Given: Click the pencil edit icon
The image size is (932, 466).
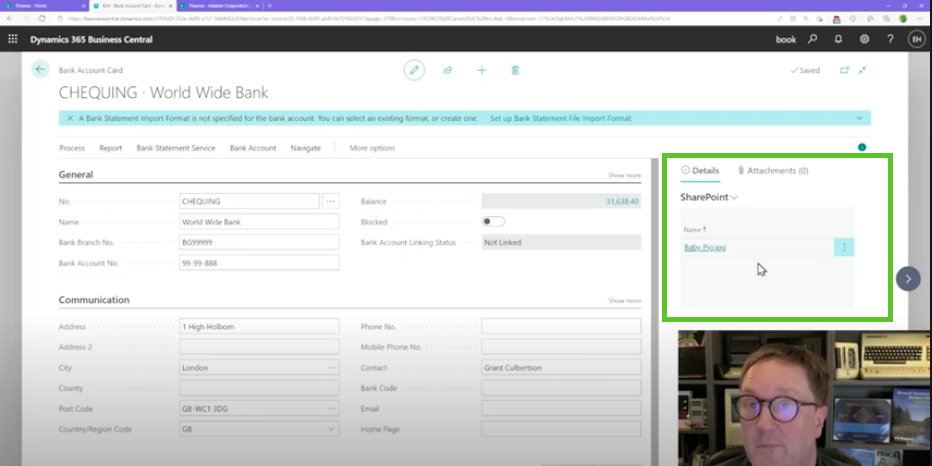Looking at the screenshot, I should (x=414, y=70).
